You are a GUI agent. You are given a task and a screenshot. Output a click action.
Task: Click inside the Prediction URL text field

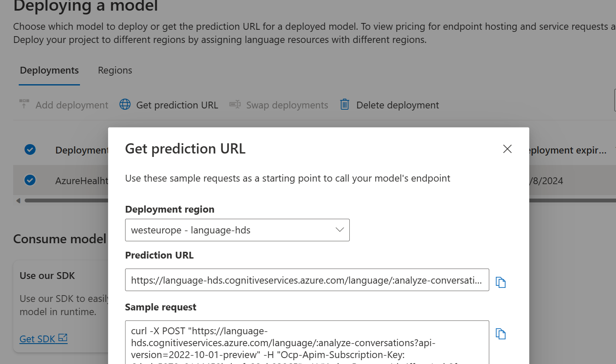[x=306, y=280]
